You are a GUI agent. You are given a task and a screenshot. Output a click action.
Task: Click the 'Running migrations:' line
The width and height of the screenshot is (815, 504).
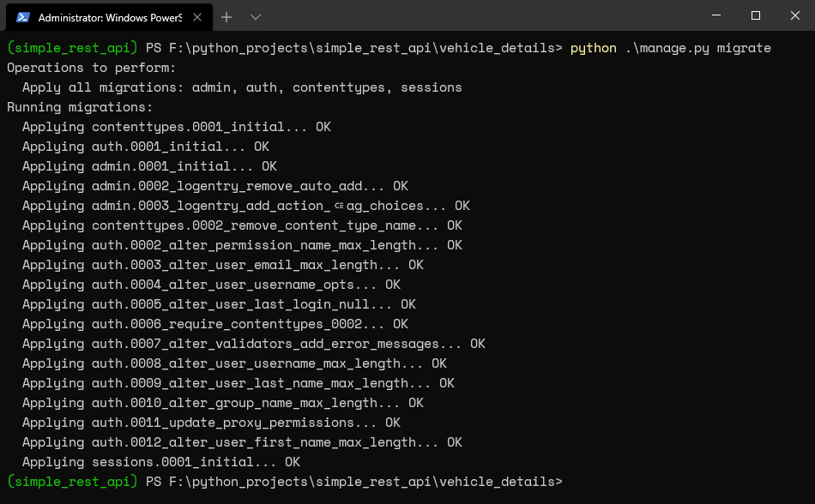[80, 107]
